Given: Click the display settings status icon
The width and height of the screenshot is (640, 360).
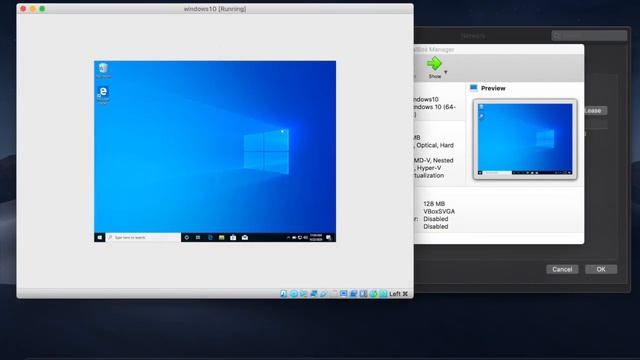Looking at the screenshot, I should click(x=344, y=293).
